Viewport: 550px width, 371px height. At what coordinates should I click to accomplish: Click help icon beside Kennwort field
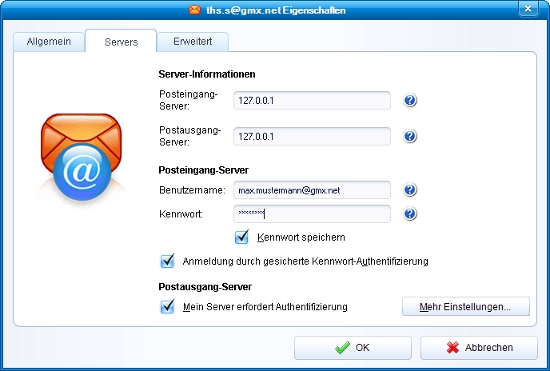[410, 214]
